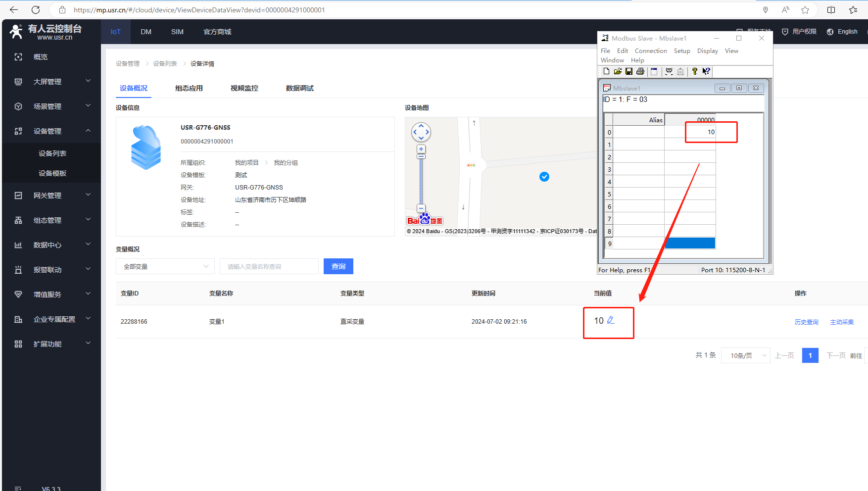Click the pencil edit icon beside value 10
Screen dimensions: 868x491
tap(611, 320)
